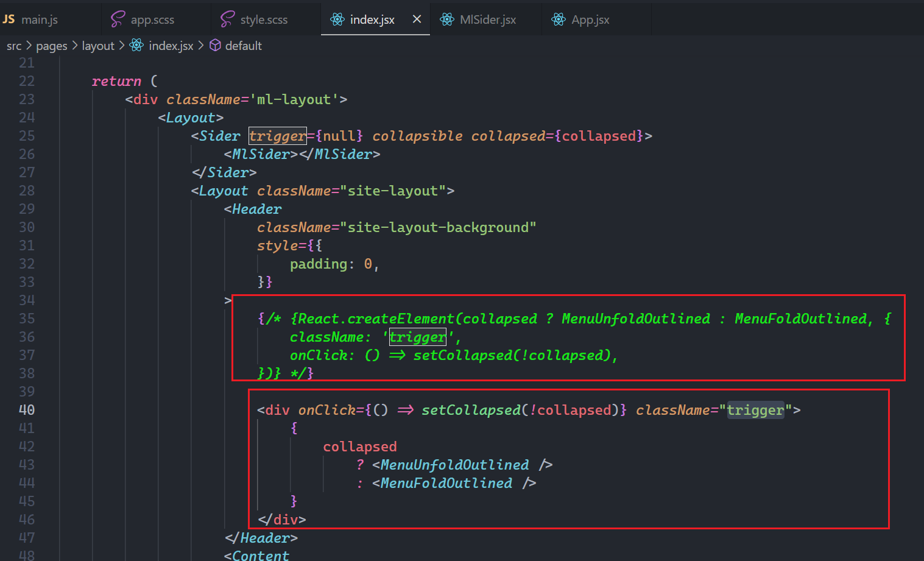Click the cube symbol icon before default
The width and height of the screenshot is (924, 561).
(215, 45)
